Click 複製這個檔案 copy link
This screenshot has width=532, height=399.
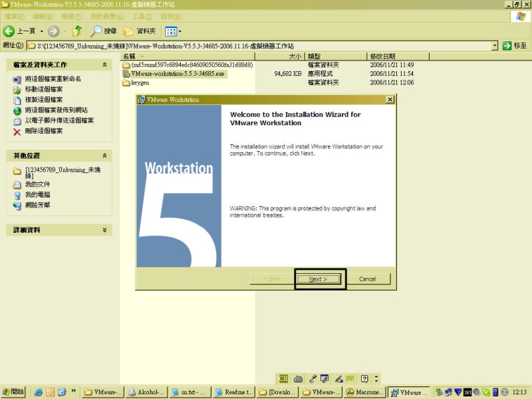point(44,100)
